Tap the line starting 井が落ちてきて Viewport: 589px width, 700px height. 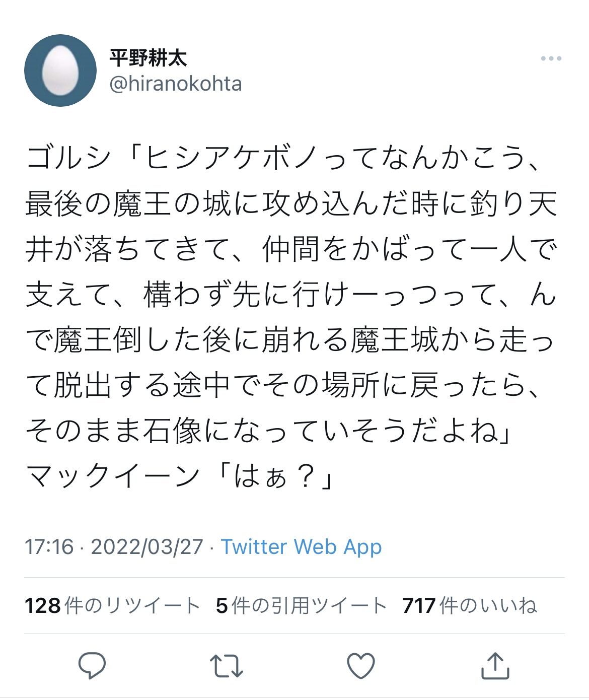click(x=291, y=249)
